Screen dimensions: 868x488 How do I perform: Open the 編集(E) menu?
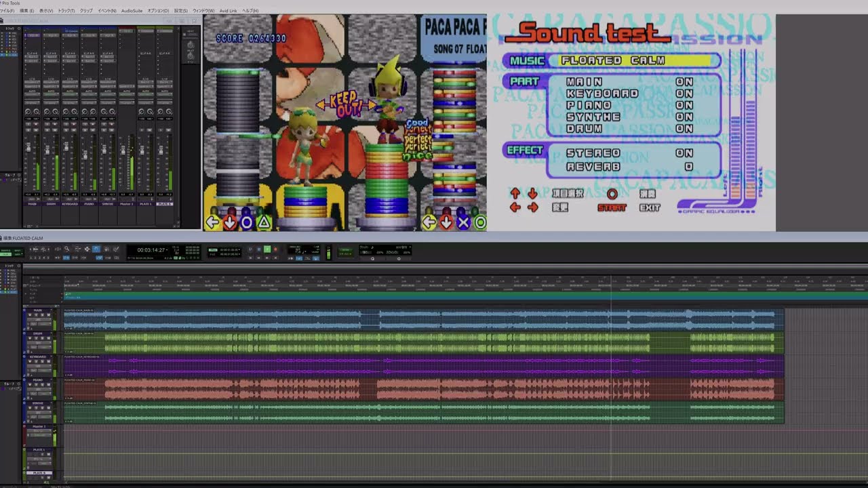coord(27,11)
